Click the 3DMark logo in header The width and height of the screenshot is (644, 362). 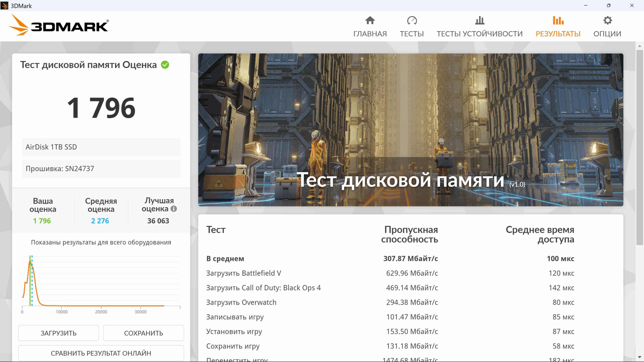coord(59,25)
